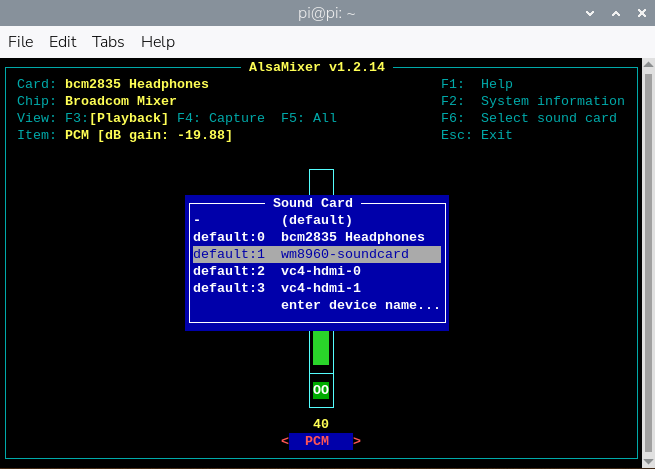Image resolution: width=655 pixels, height=469 pixels.
Task: Choose bcm2835 Headphones sound card
Action: [316, 237]
